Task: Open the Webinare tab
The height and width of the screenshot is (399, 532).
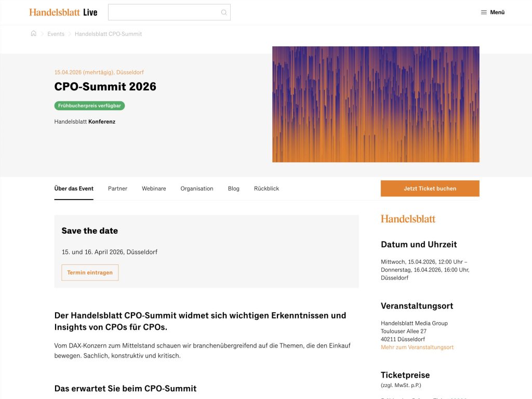Action: (x=154, y=189)
